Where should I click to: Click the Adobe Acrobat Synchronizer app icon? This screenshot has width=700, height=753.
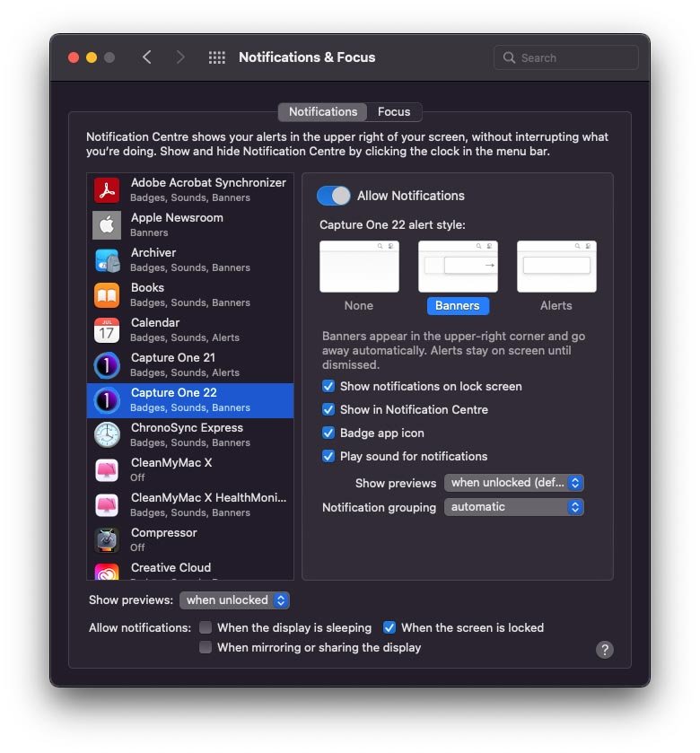tap(107, 190)
